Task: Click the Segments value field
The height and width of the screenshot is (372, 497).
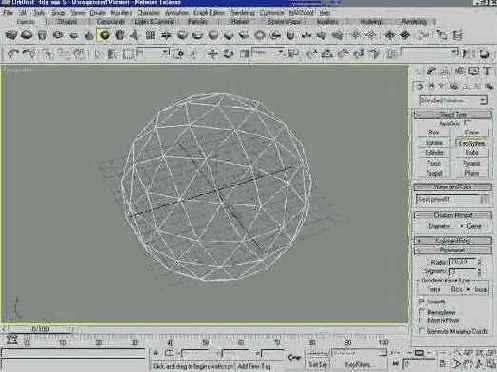Action: click(463, 271)
